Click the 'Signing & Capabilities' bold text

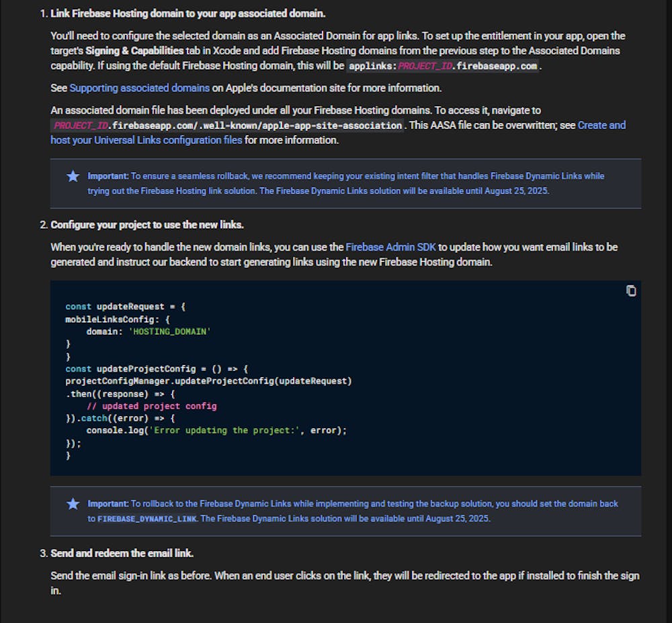[x=134, y=50]
